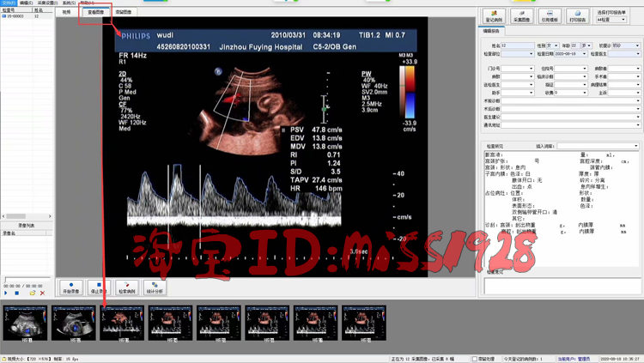The image size is (644, 363).
Task: Open the 检索病例 case search tool
Action: (x=126, y=287)
